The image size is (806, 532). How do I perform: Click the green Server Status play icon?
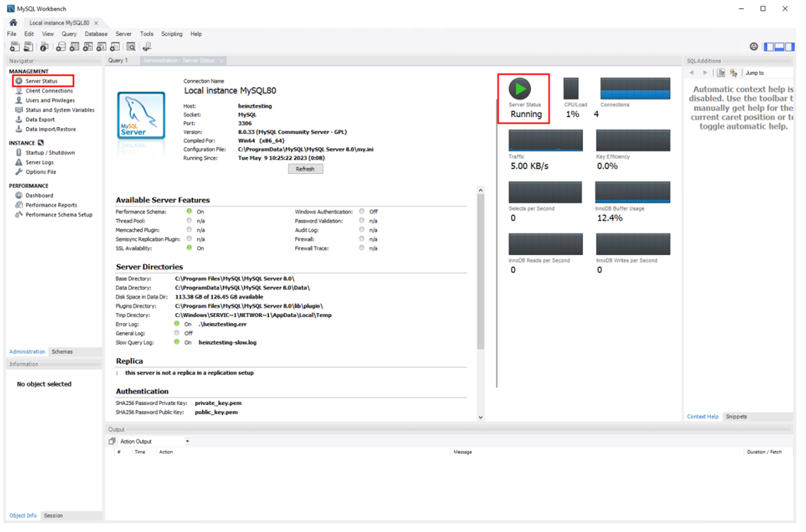pos(519,89)
